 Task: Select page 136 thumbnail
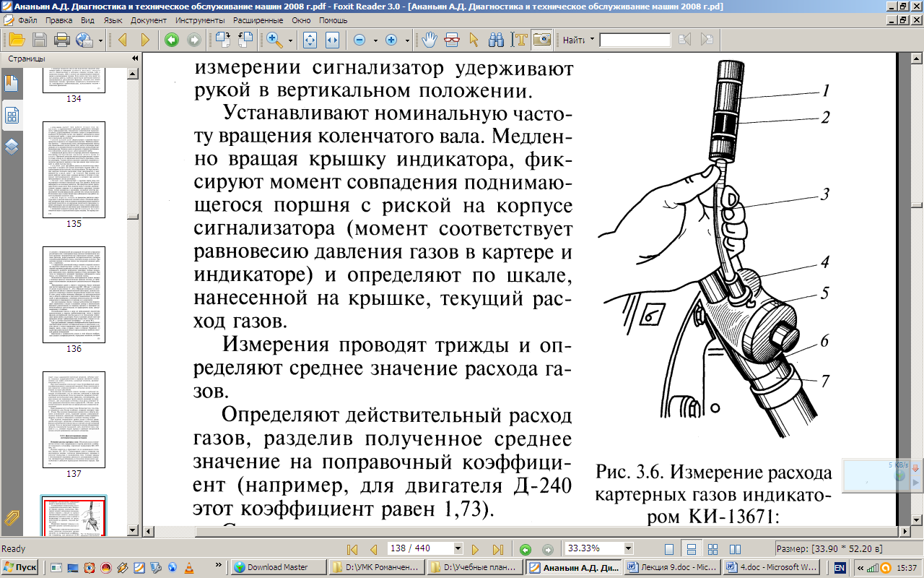coord(74,295)
